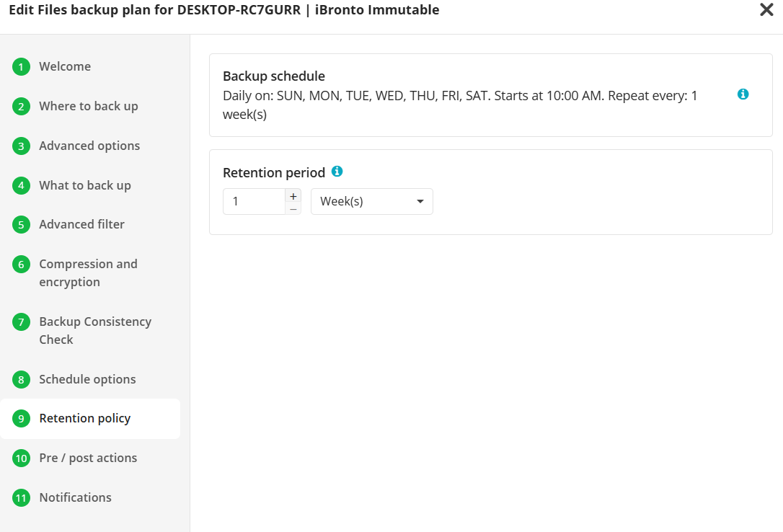Decrease retention period with minus stepper
Image resolution: width=783 pixels, height=532 pixels.
pos(293,208)
